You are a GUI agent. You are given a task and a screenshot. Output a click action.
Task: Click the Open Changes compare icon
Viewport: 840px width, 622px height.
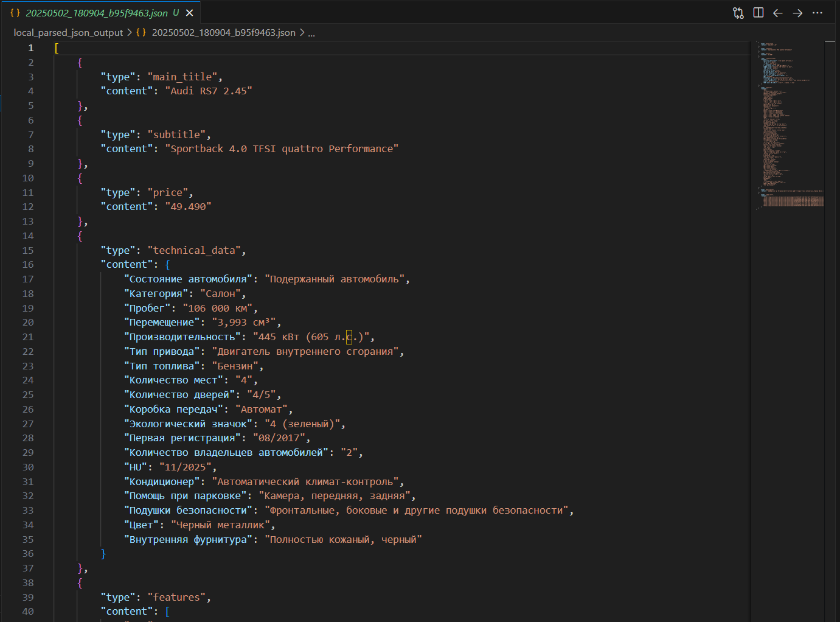tap(738, 12)
